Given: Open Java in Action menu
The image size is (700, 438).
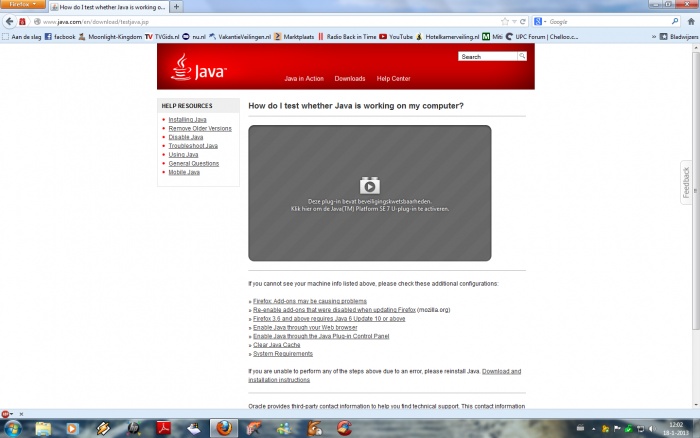Looking at the screenshot, I should coord(304,79).
